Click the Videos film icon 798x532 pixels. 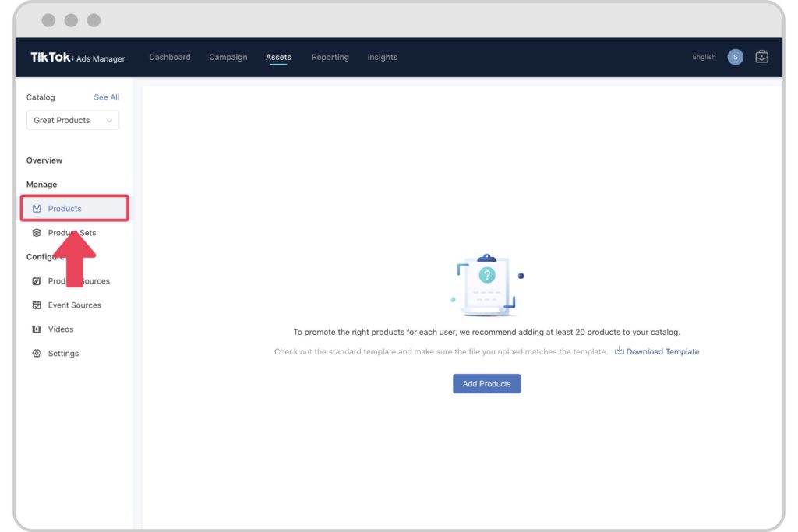37,329
